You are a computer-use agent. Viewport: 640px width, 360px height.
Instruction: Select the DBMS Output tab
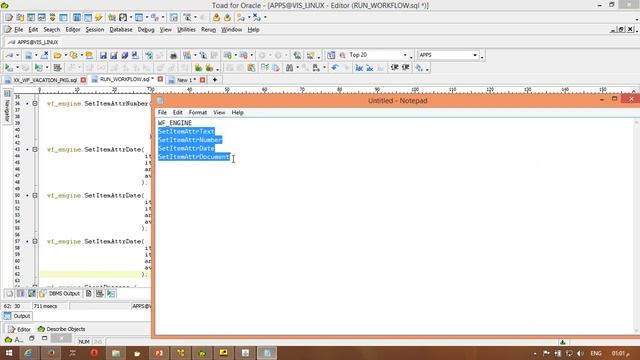pyautogui.click(x=60, y=293)
